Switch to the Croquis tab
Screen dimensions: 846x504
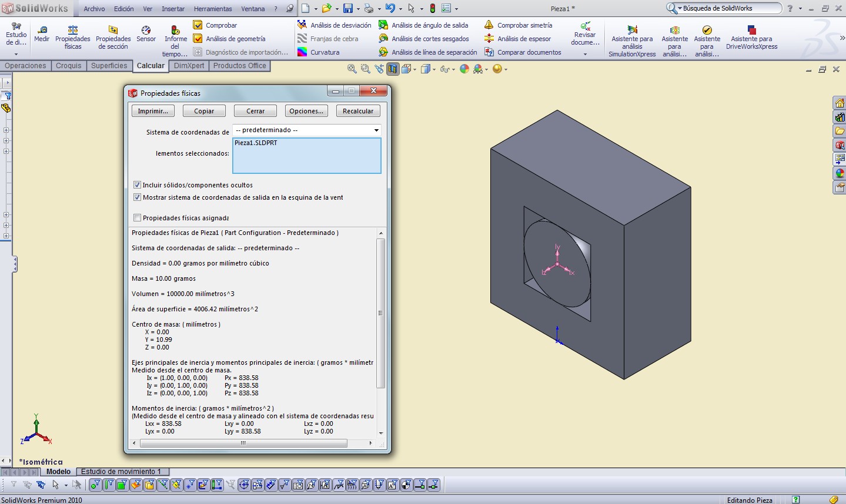click(x=69, y=66)
